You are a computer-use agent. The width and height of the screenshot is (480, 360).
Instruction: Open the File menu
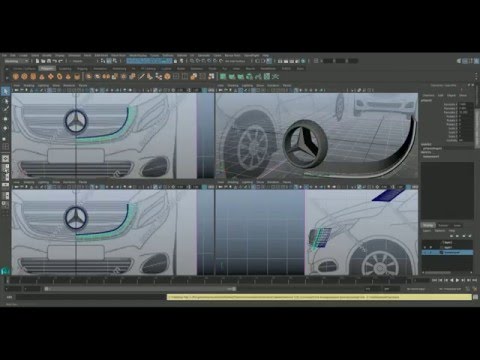4,55
